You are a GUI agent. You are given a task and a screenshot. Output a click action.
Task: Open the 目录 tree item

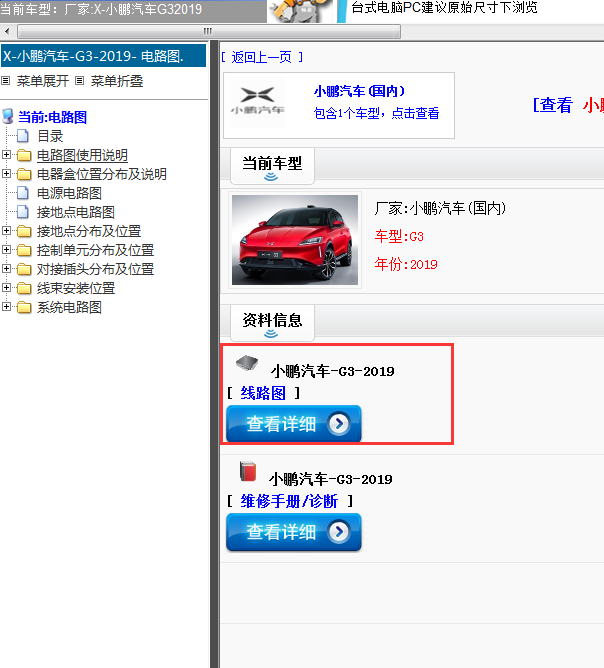pos(50,136)
